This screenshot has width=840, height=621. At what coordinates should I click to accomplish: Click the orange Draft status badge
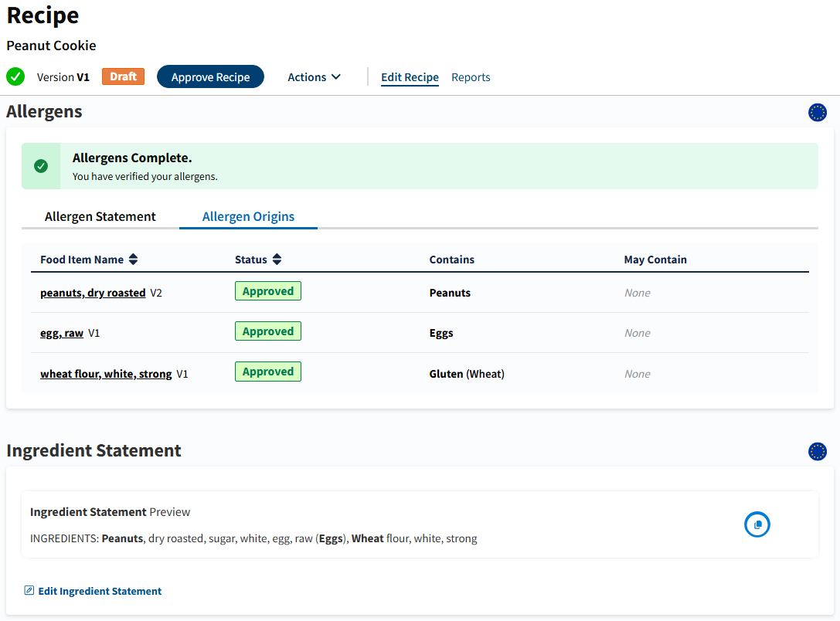(x=123, y=76)
